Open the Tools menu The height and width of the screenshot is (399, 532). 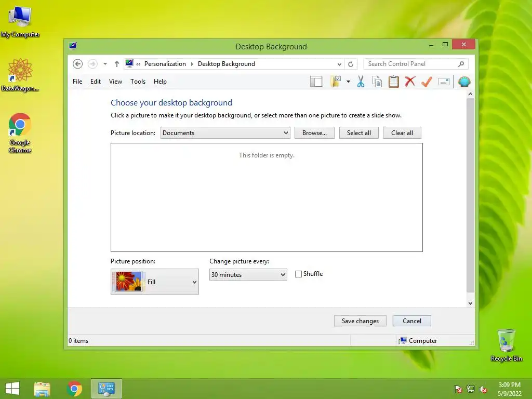click(138, 82)
